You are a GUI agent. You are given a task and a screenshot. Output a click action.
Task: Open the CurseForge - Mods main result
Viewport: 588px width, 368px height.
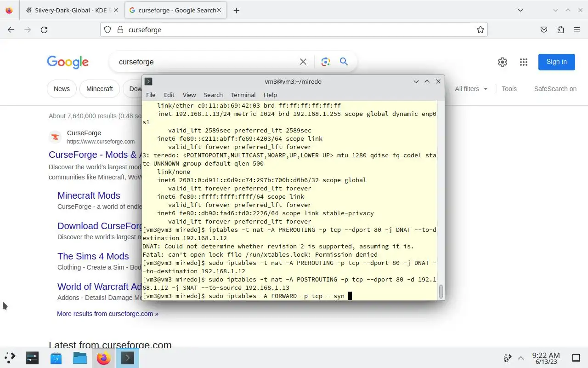tap(95, 155)
